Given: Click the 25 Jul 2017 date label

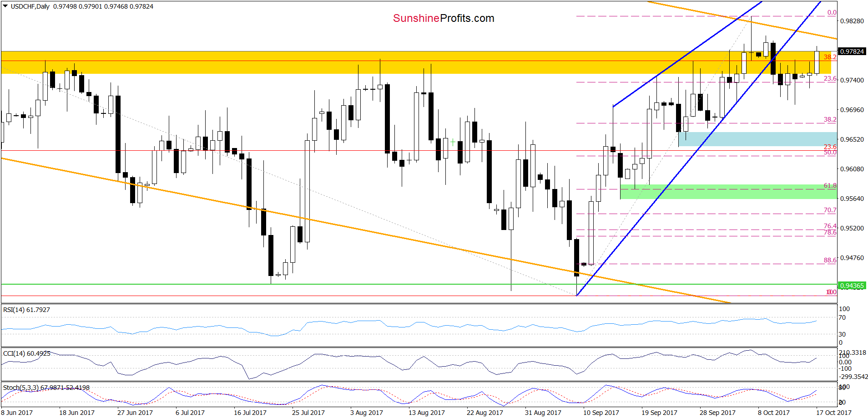Looking at the screenshot, I should pyautogui.click(x=308, y=413).
